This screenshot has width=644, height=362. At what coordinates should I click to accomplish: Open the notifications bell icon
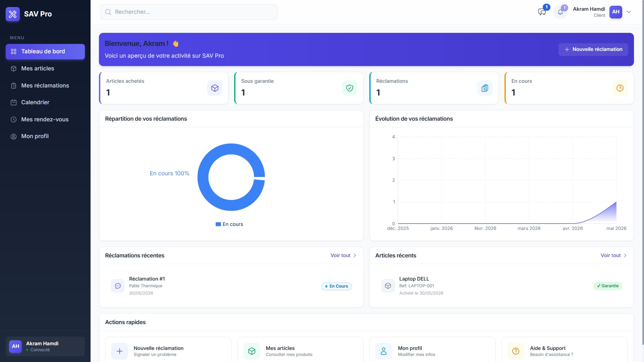[560, 12]
